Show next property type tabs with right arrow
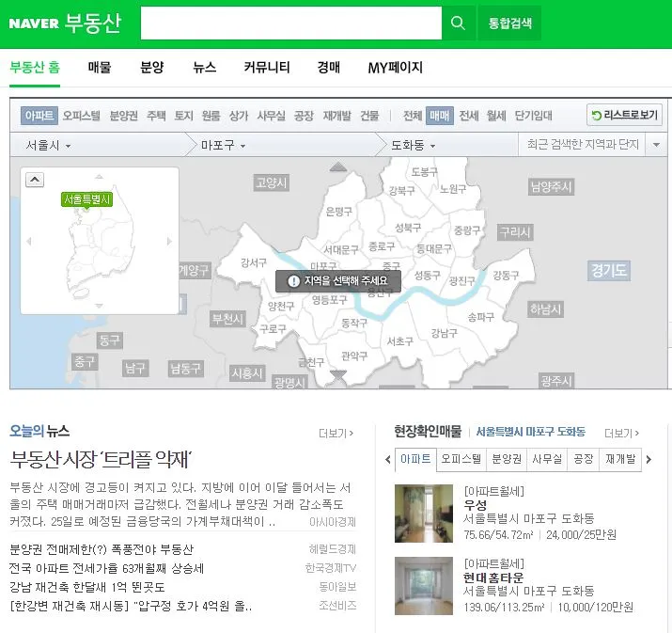The image size is (672, 633). coord(649,460)
